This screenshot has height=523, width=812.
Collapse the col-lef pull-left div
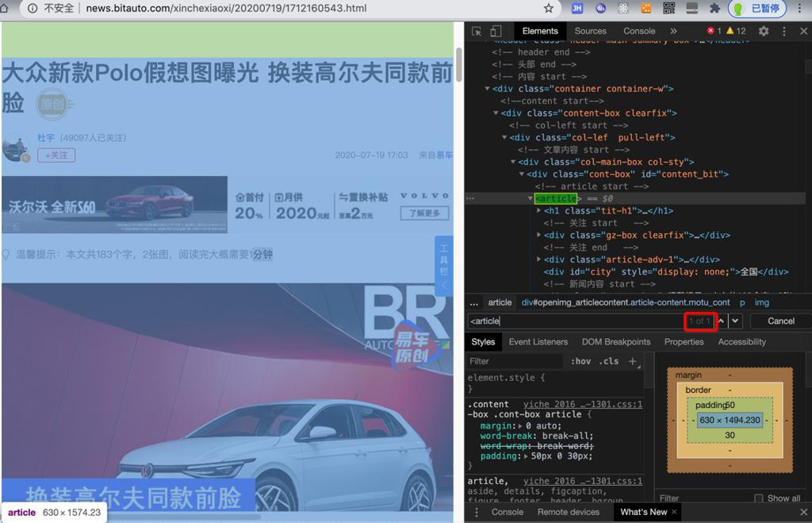tap(504, 137)
